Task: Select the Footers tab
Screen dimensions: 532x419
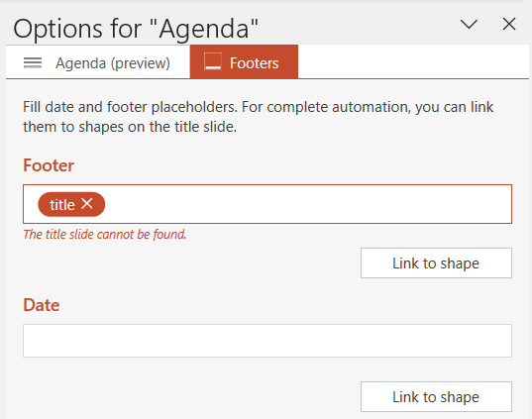Action: click(x=244, y=62)
